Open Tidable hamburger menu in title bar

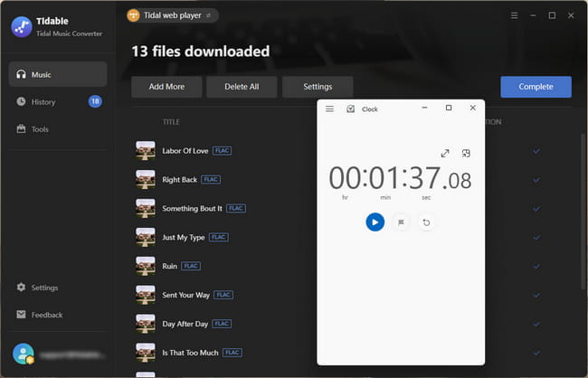pyautogui.click(x=514, y=15)
